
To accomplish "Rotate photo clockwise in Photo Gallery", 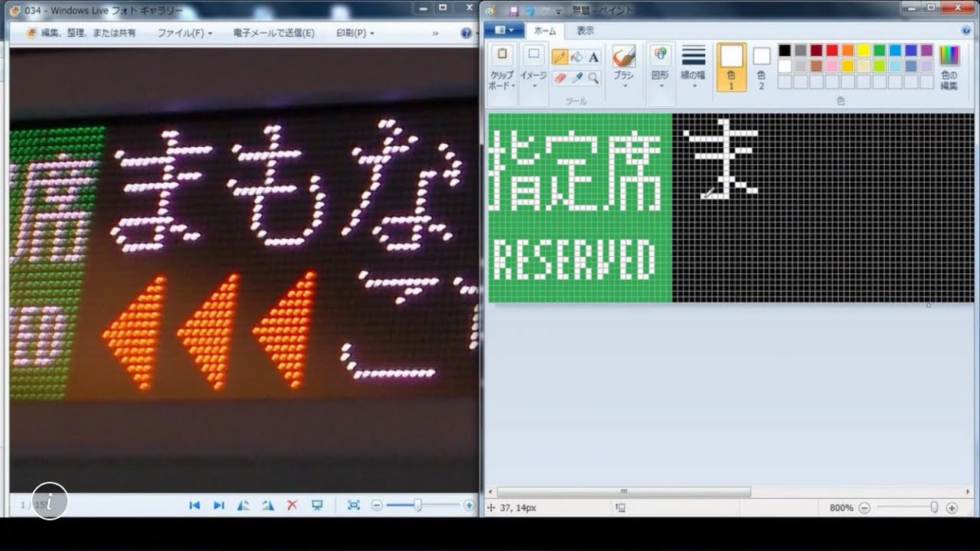I will pyautogui.click(x=268, y=505).
